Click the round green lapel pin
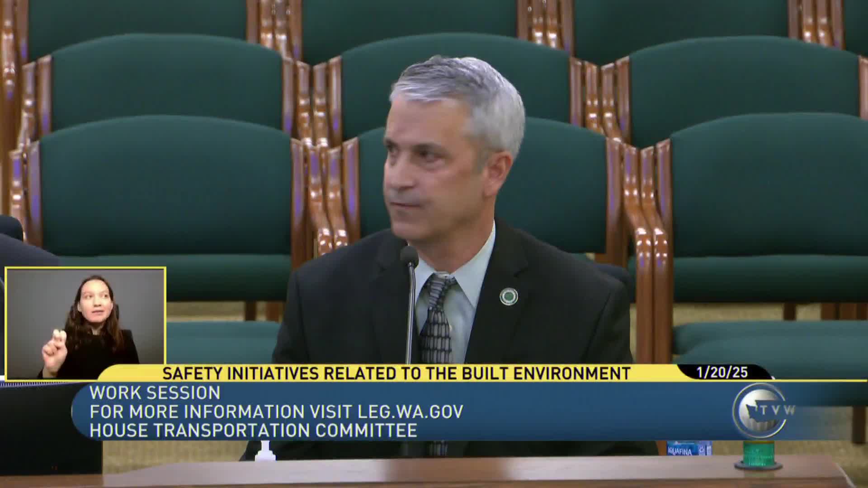The height and width of the screenshot is (488, 868). click(509, 296)
